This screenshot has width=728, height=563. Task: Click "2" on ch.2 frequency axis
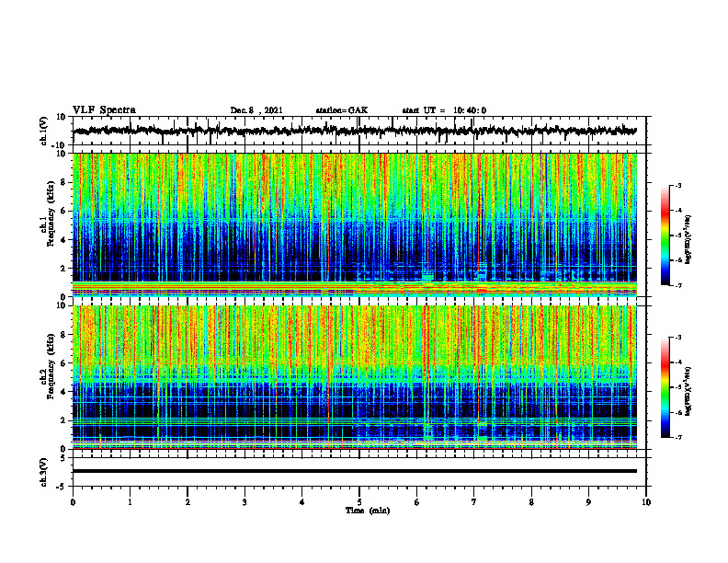(x=64, y=420)
